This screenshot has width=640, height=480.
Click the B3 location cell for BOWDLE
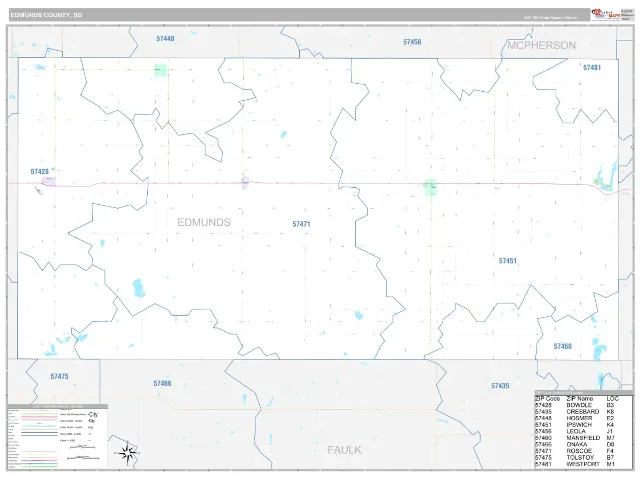point(610,405)
